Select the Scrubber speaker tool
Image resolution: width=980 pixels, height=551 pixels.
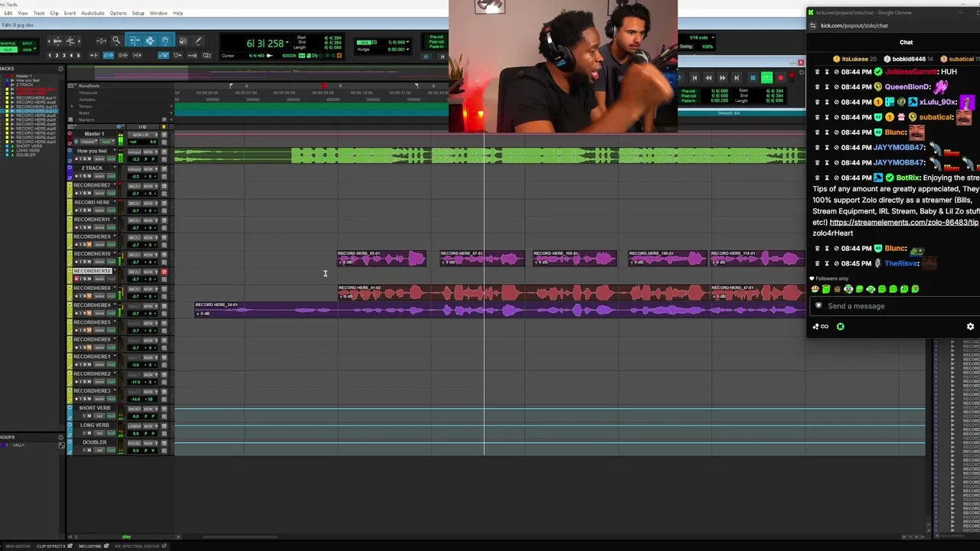click(183, 41)
